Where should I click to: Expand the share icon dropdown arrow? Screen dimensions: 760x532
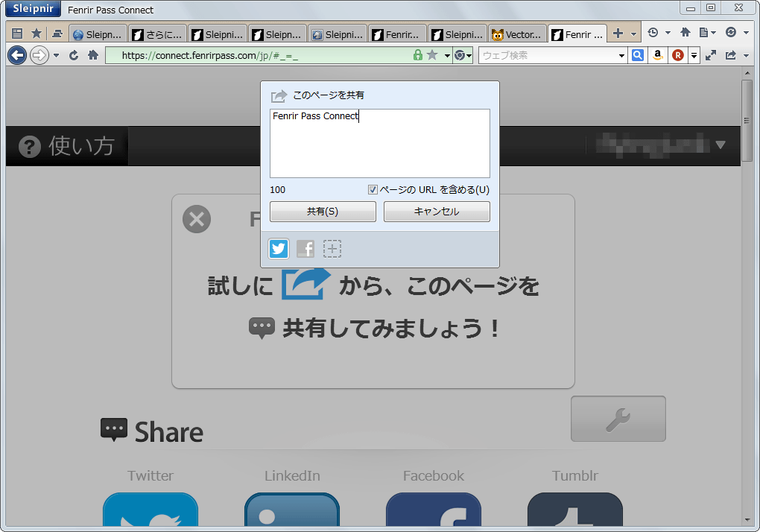tap(746, 56)
